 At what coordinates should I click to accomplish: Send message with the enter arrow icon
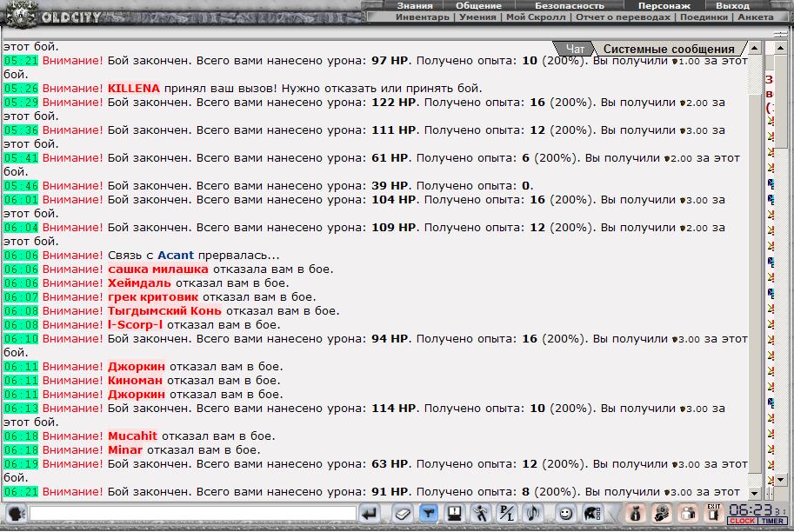[x=370, y=514]
